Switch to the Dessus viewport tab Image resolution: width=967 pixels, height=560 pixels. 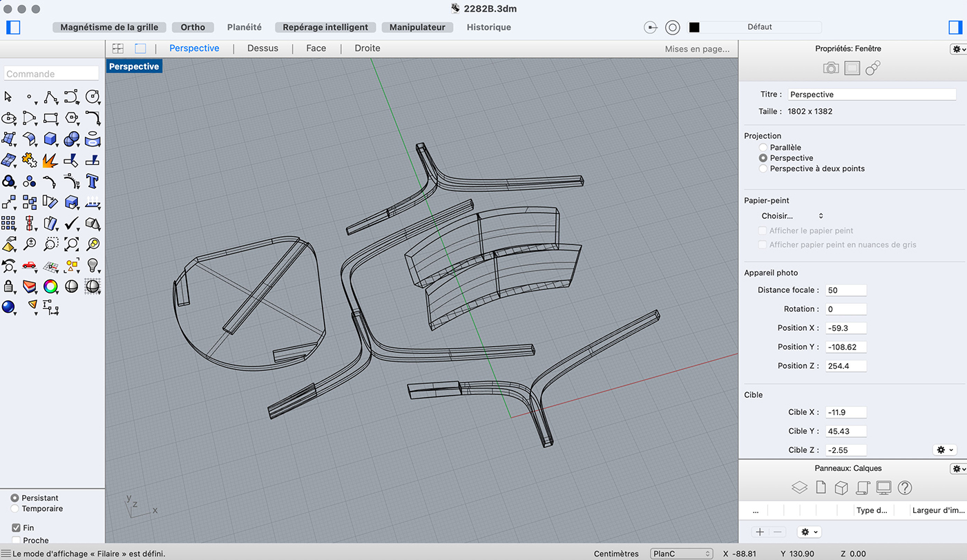click(262, 48)
